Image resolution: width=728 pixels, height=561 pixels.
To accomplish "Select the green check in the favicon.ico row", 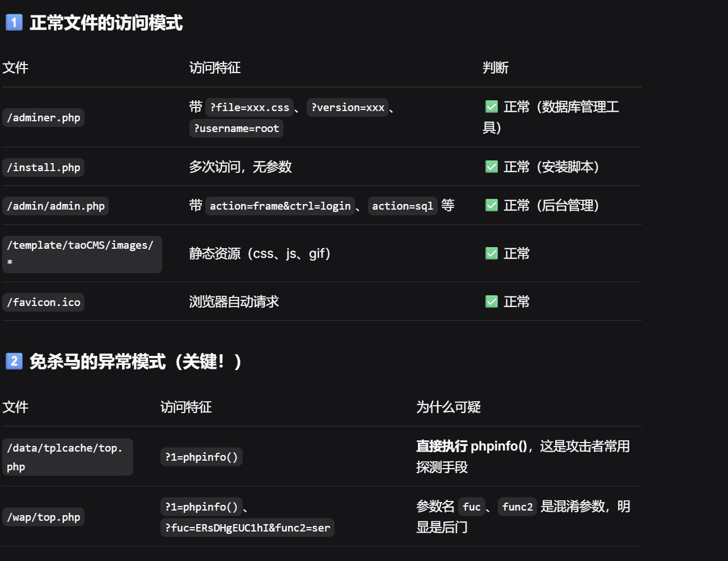I will coord(492,301).
